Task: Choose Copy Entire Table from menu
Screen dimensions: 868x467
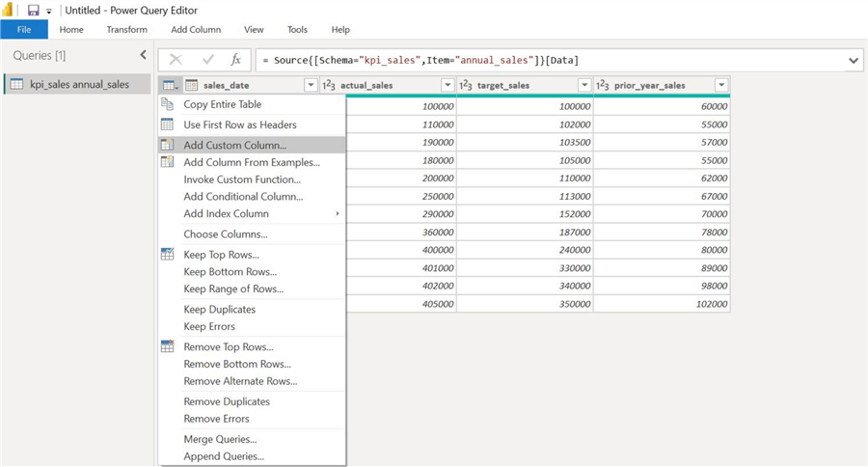Action: (x=252, y=104)
